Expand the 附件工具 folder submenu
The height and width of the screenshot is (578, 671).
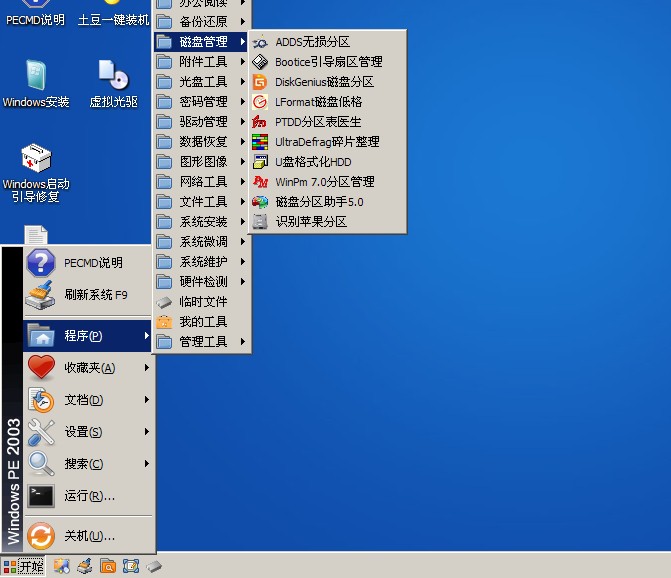click(202, 62)
